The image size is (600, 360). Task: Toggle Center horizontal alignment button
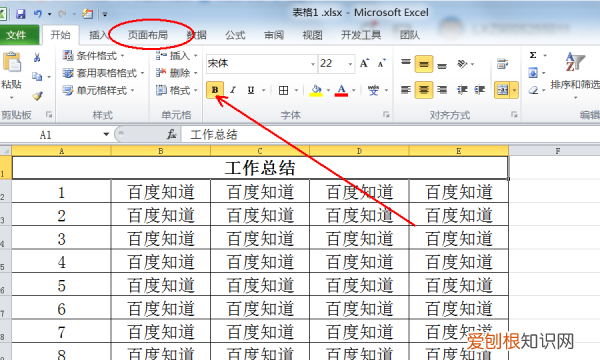tap(424, 90)
